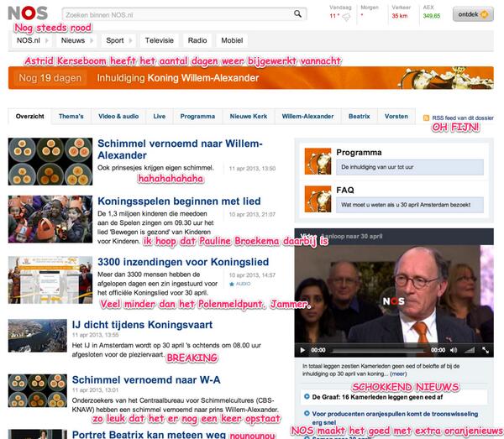Open headline 'Schimmel vernoemd naar Willem-Alexander'
Viewport: 504px width, 439px height.
[x=180, y=149]
